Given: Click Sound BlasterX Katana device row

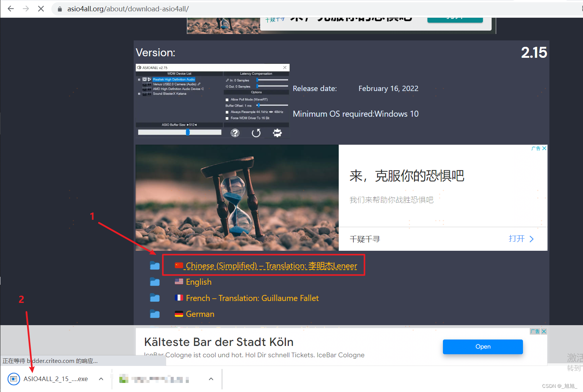Looking at the screenshot, I should (x=170, y=94).
